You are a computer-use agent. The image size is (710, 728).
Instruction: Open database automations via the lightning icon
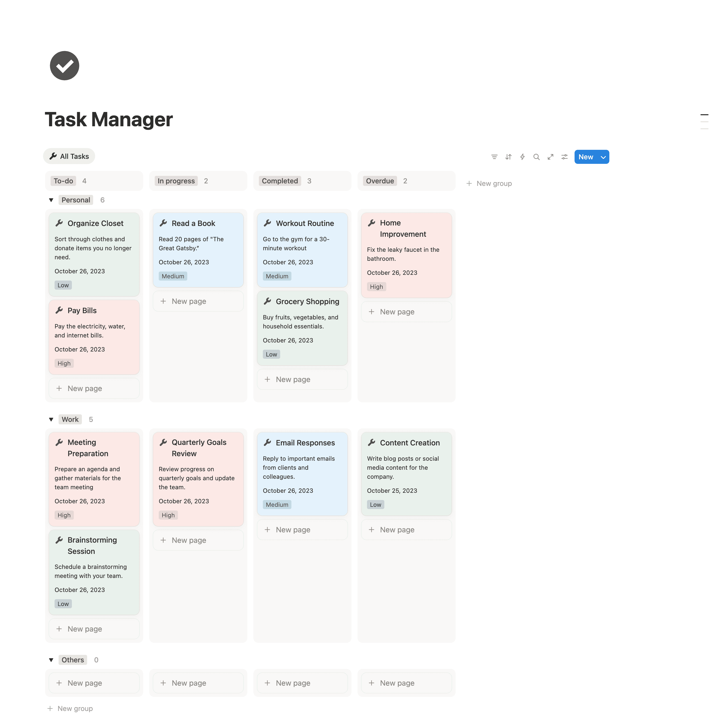pyautogui.click(x=522, y=157)
